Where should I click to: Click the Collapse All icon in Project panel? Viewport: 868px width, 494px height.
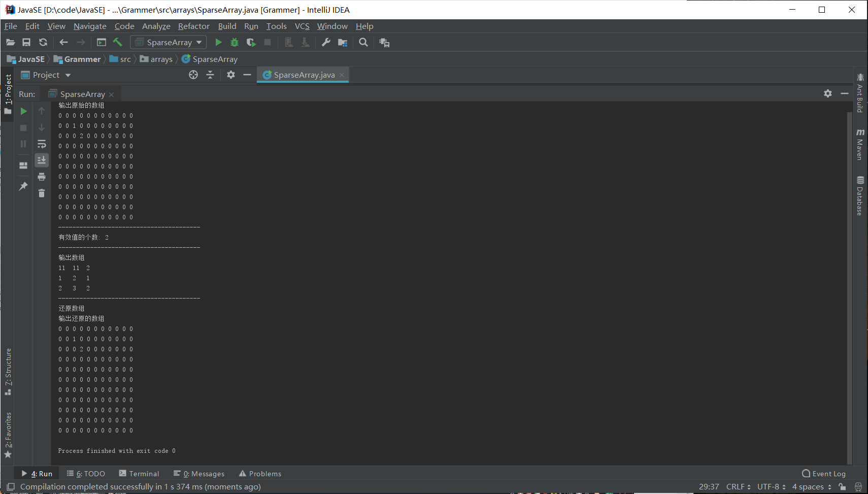(210, 75)
